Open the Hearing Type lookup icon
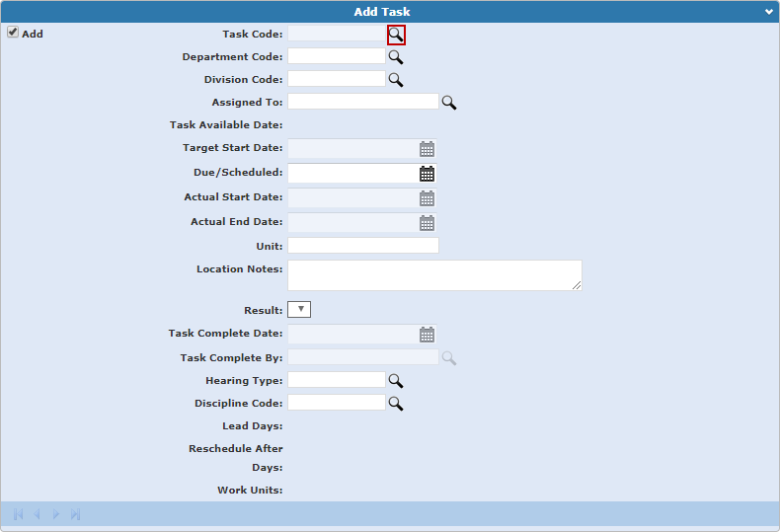This screenshot has width=780, height=532. tap(395, 381)
